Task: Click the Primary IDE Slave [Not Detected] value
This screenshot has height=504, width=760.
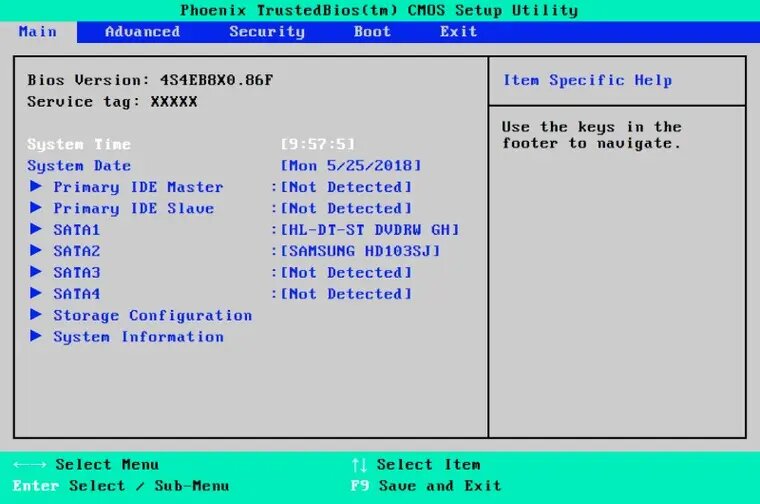Action: tap(346, 208)
